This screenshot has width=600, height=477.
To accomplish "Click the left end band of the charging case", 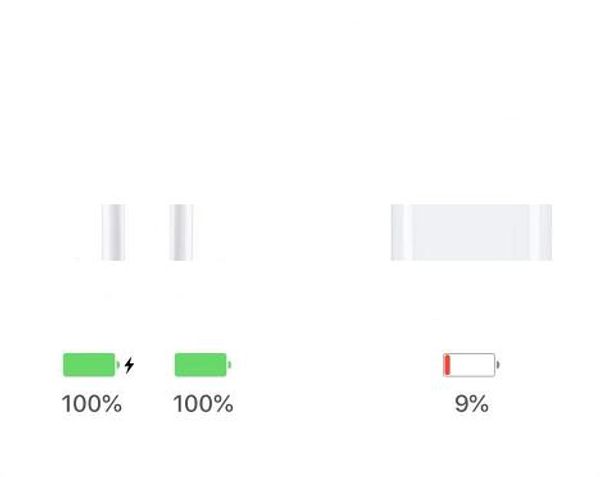I will click(398, 232).
